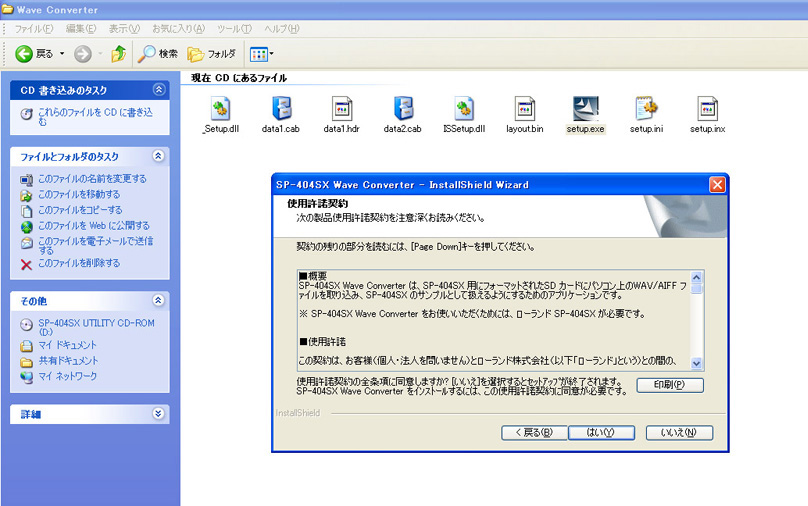Click the Shared Documents (共有ドキュメント) folder icon
The image size is (808, 506).
[x=26, y=362]
